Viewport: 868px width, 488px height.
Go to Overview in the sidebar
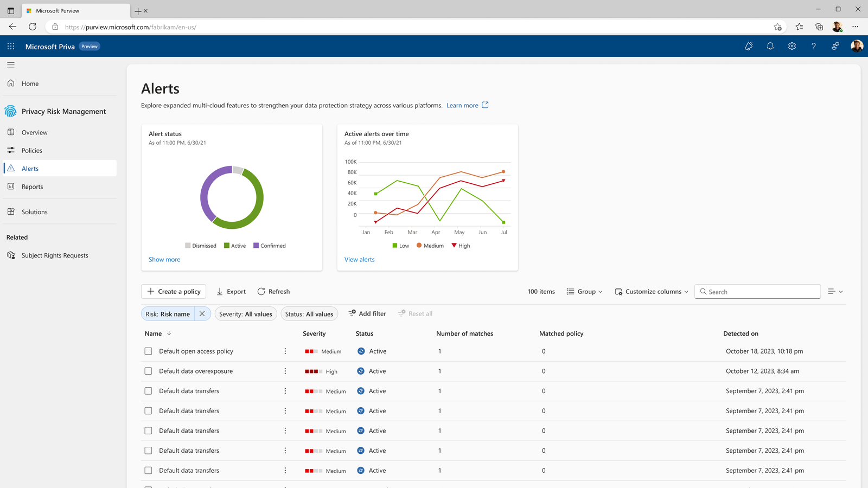click(59, 132)
